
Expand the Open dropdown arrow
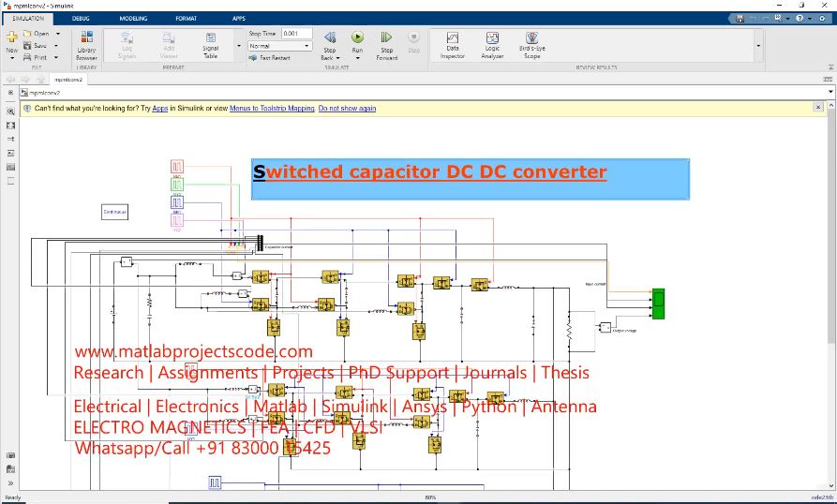click(x=58, y=34)
